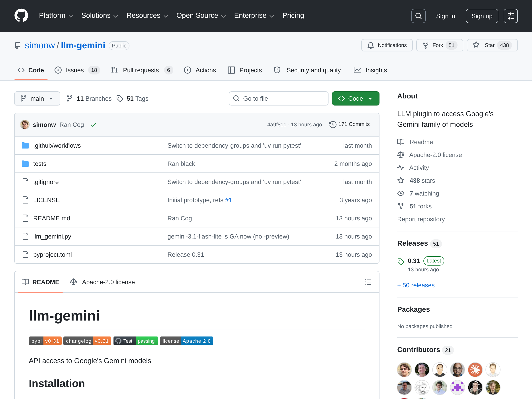Expand the main branch dropdown
Screen dimensions: 532x399
[x=37, y=98]
